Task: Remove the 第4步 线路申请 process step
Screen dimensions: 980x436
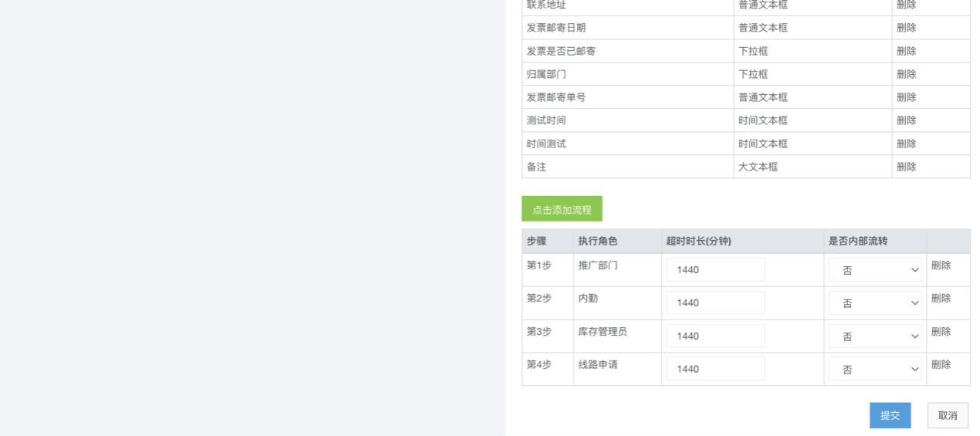Action: [x=941, y=365]
